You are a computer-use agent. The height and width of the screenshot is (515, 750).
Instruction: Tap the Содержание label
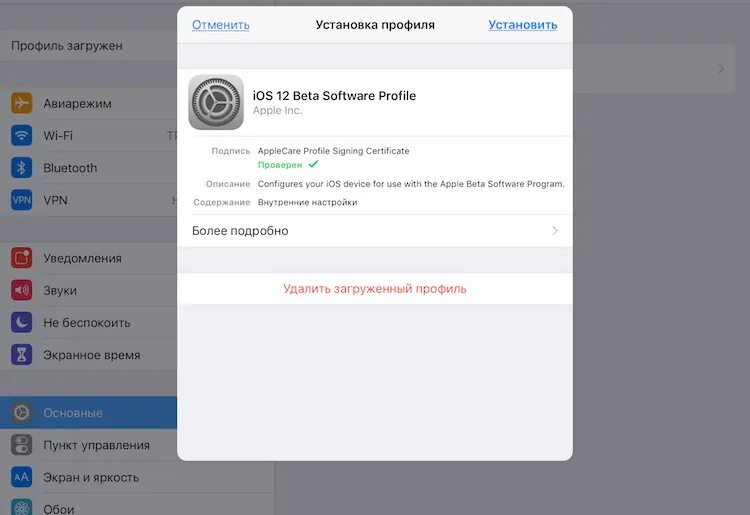(222, 202)
